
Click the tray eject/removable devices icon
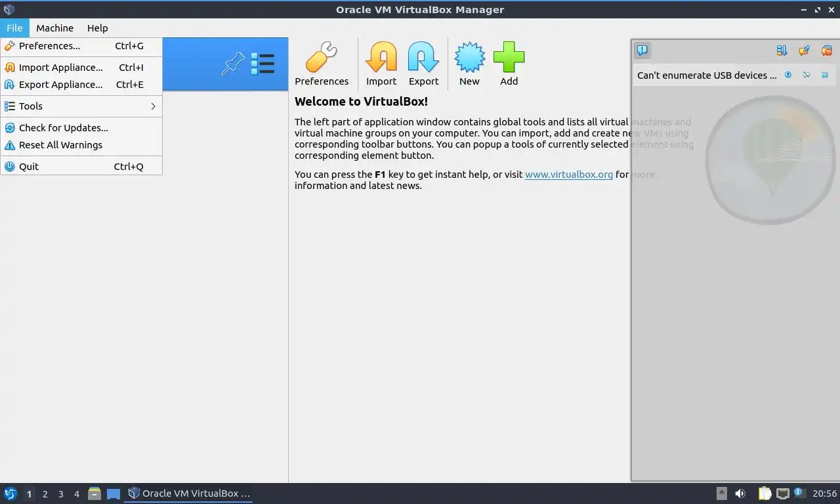[x=721, y=493]
